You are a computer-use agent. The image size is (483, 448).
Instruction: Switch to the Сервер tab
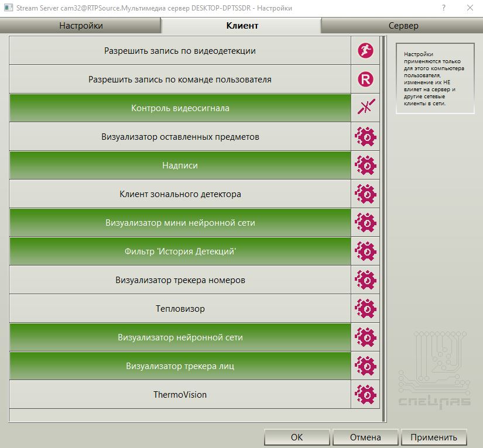pyautogui.click(x=403, y=26)
